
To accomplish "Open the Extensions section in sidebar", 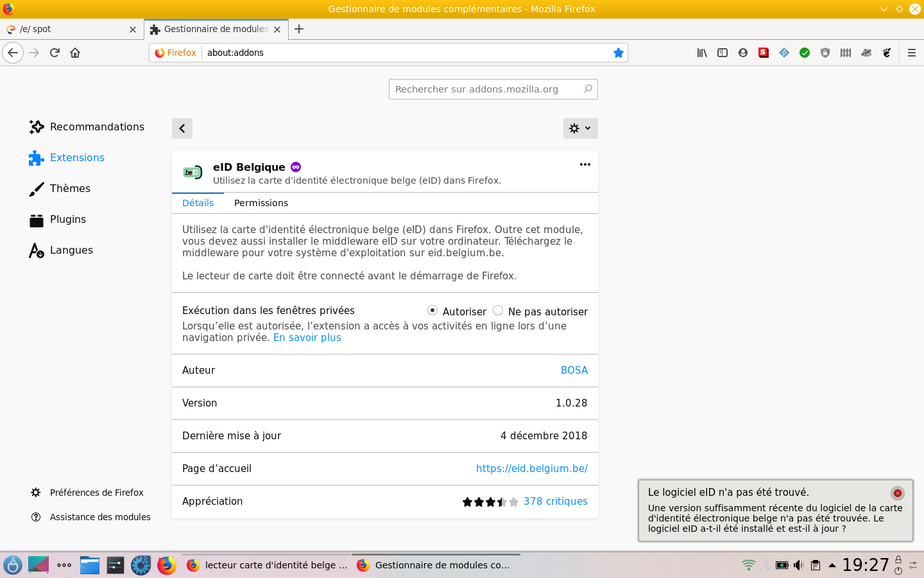I will [67, 157].
